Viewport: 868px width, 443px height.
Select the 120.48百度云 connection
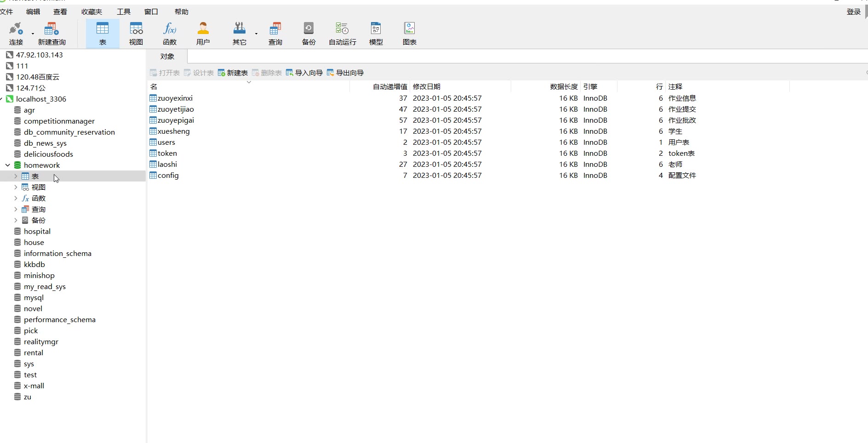pyautogui.click(x=38, y=77)
